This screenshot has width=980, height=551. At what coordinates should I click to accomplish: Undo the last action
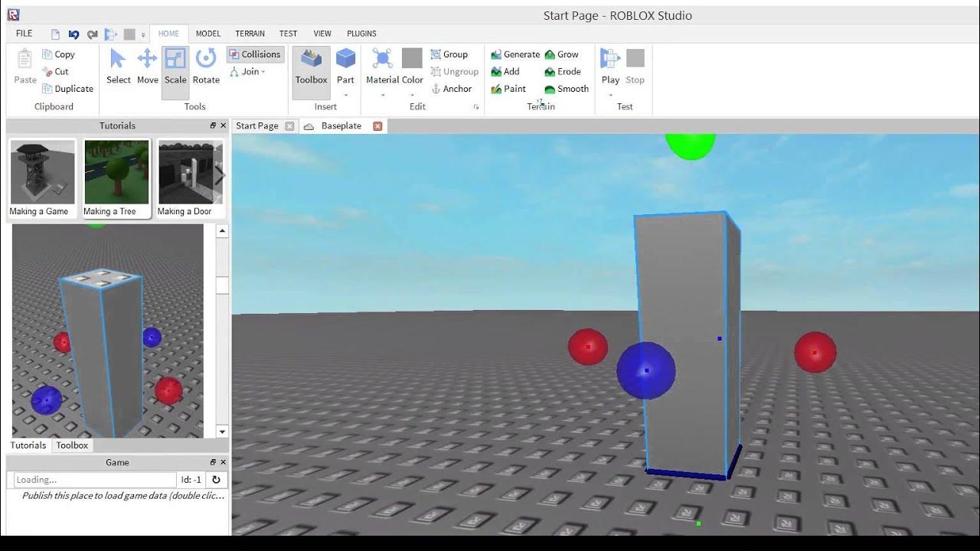73,34
